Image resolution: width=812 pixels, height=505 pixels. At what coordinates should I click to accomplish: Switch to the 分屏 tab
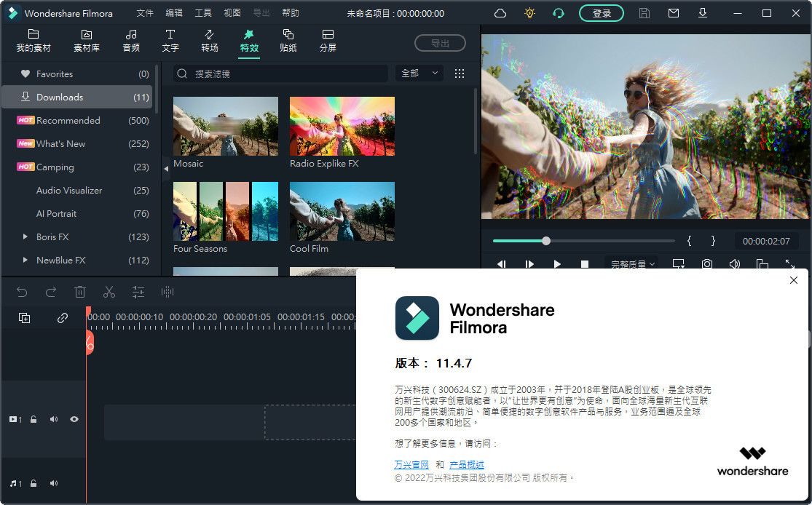point(327,41)
